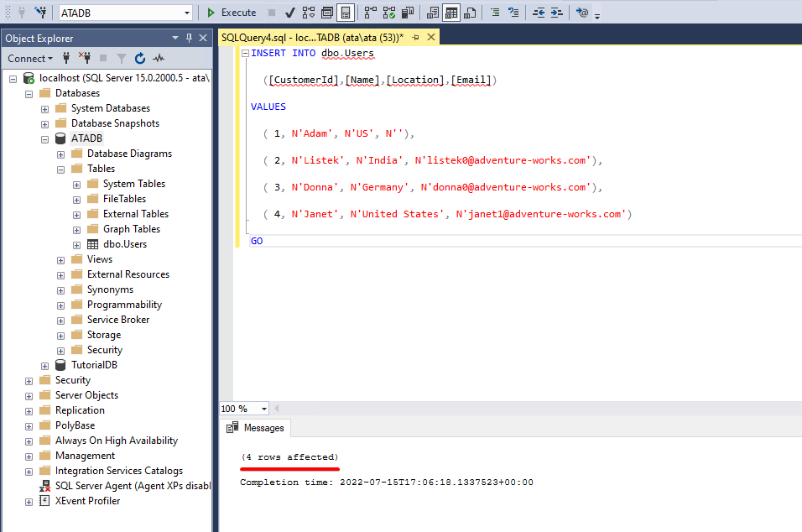Collapse the localhost server node

(13, 79)
